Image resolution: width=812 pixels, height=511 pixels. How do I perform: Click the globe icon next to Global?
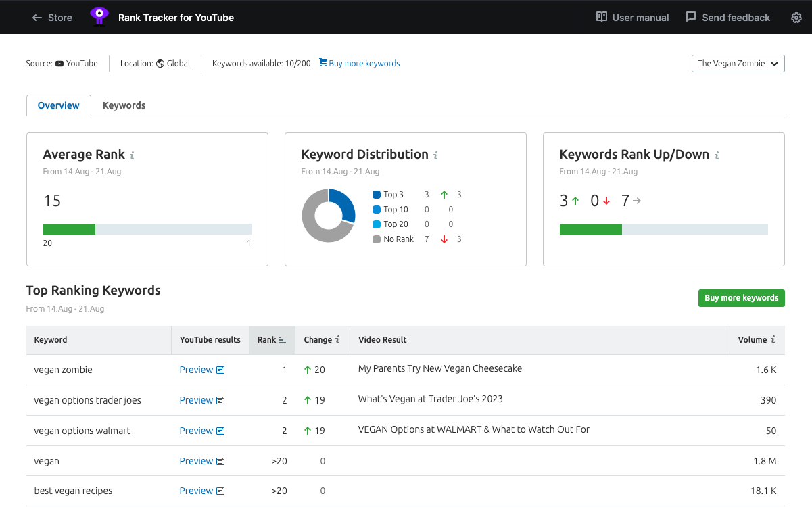[x=160, y=63]
